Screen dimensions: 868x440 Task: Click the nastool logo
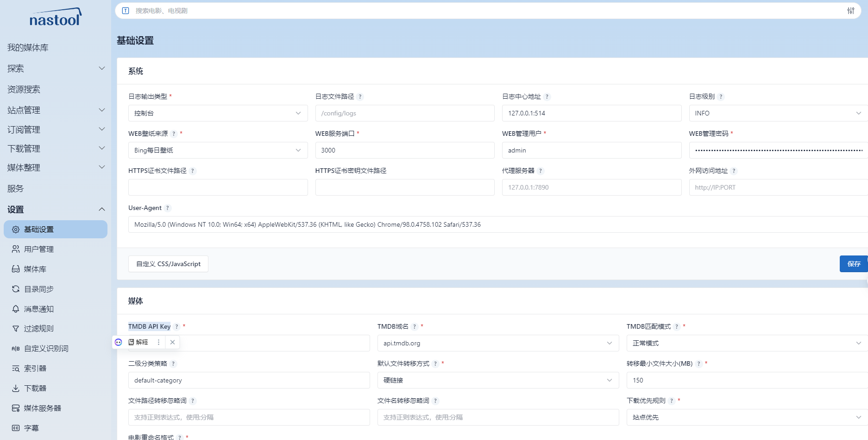point(56,17)
